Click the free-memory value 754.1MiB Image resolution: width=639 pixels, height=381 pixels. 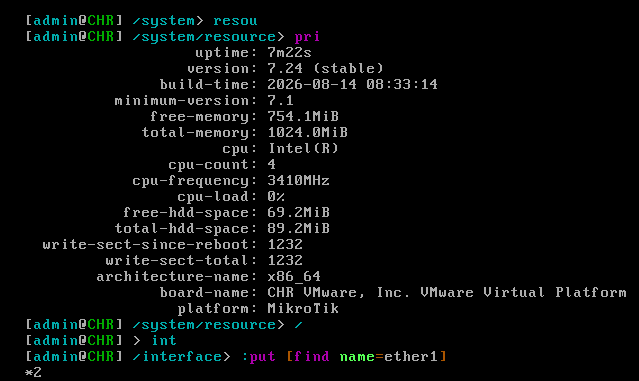[303, 117]
